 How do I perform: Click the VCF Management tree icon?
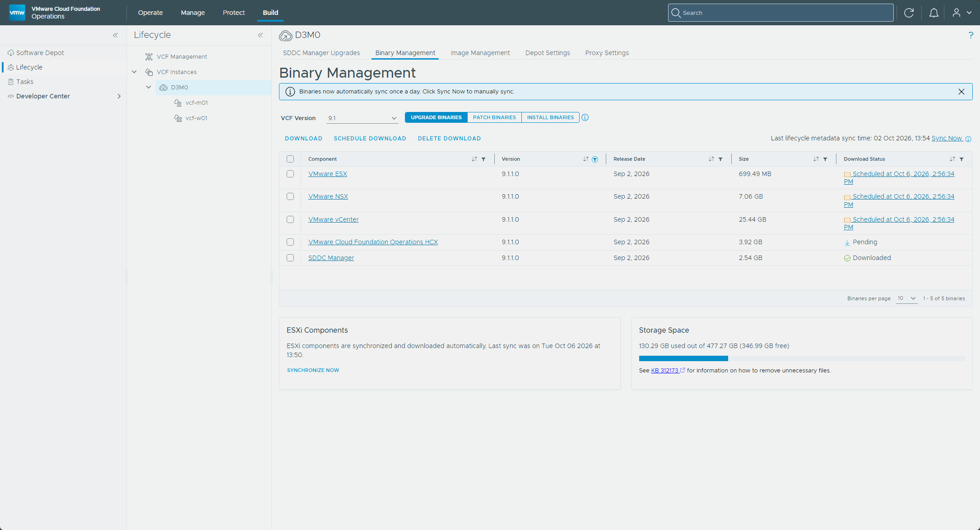[x=149, y=57]
